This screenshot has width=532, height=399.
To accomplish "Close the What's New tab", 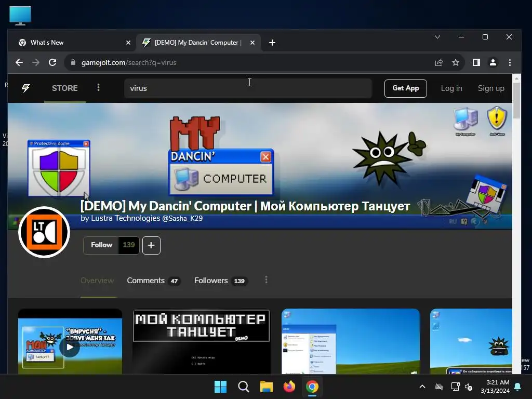I will tap(128, 43).
